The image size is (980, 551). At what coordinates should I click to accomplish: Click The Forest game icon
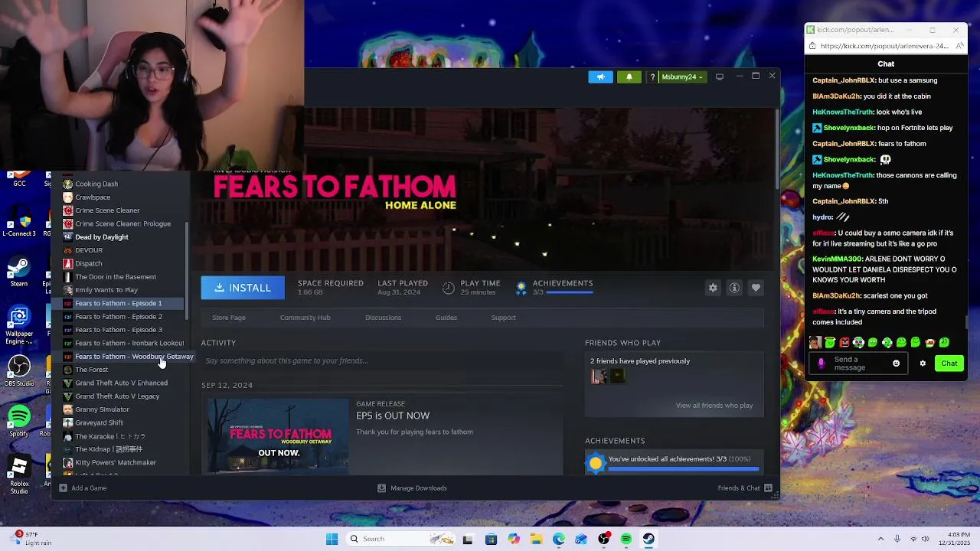(x=67, y=370)
